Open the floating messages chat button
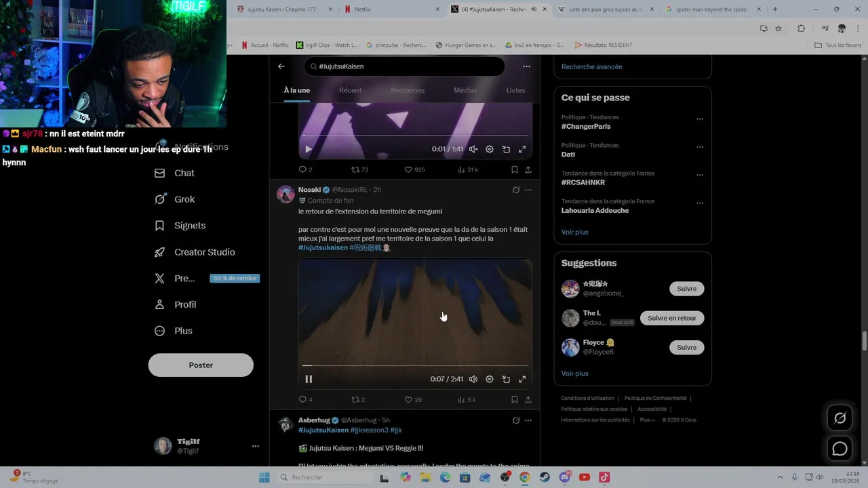Screen dimensions: 868x488 point(840,449)
